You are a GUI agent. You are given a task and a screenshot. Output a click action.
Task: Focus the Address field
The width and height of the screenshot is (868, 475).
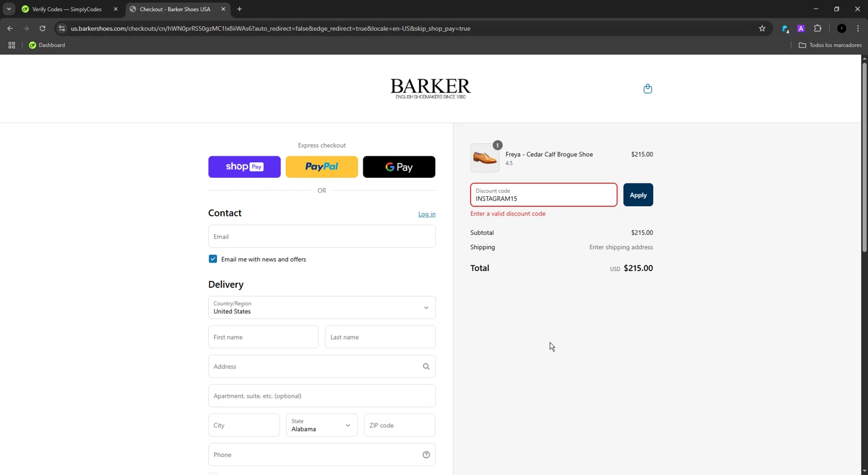[x=322, y=367]
